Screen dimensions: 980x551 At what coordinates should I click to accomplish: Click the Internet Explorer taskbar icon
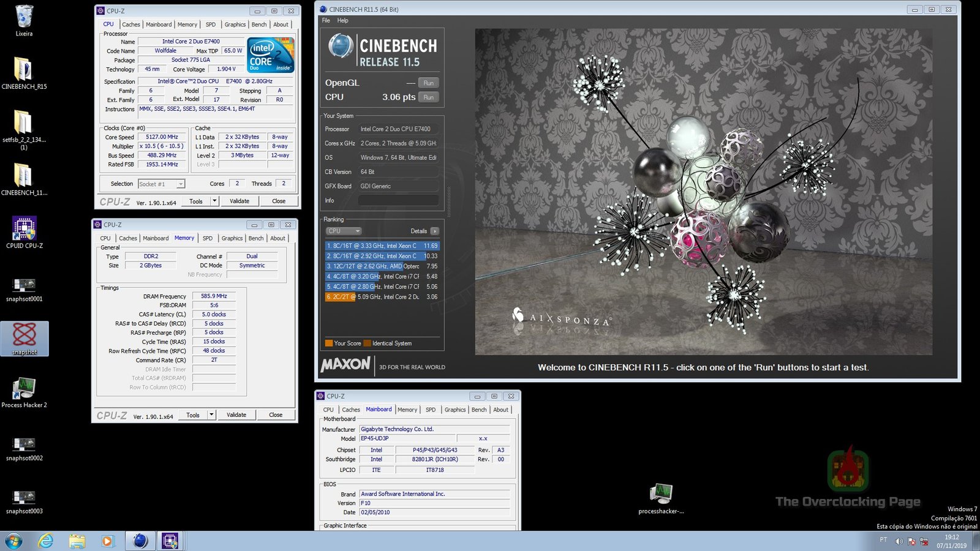pyautogui.click(x=45, y=541)
